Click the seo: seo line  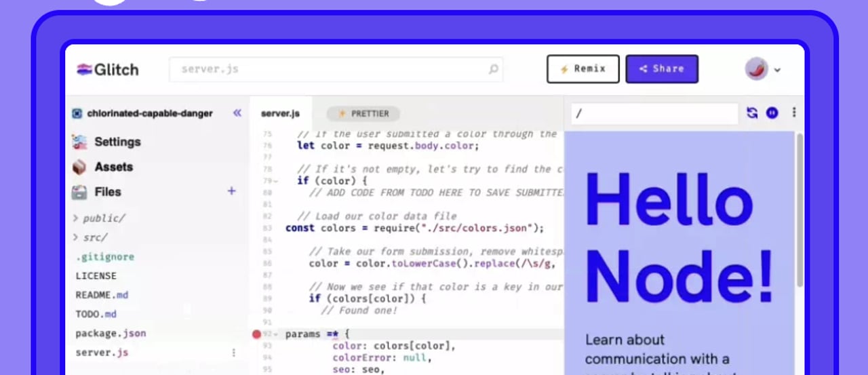point(358,370)
